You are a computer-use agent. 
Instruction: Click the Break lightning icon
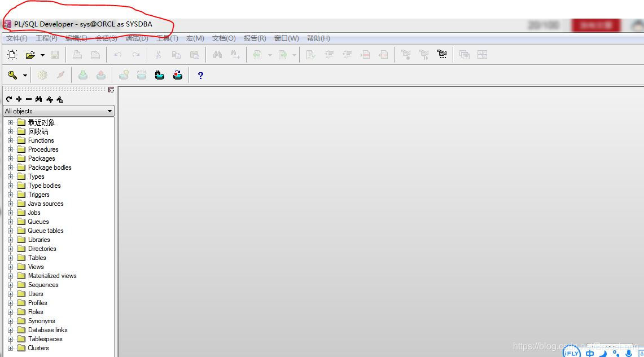(x=60, y=75)
